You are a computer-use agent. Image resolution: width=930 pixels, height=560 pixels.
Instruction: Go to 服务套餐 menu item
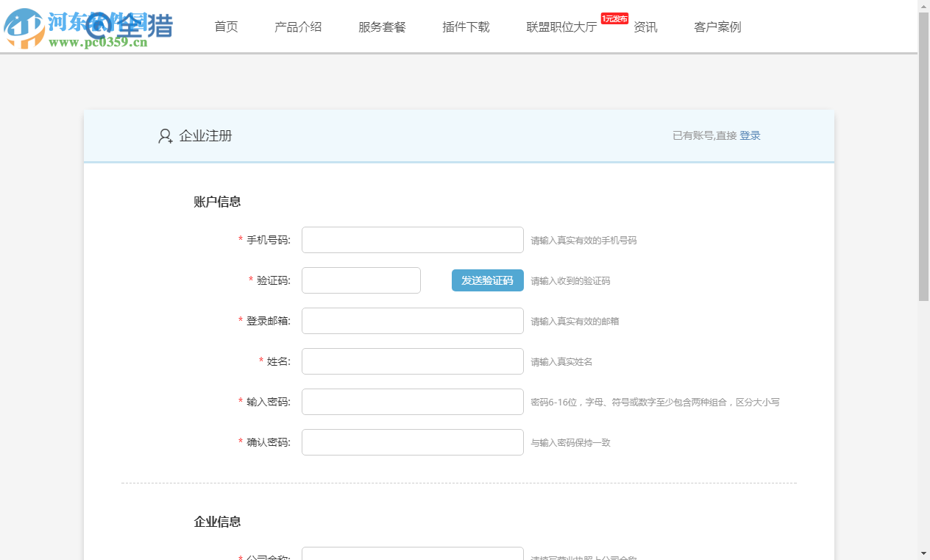[x=382, y=27]
